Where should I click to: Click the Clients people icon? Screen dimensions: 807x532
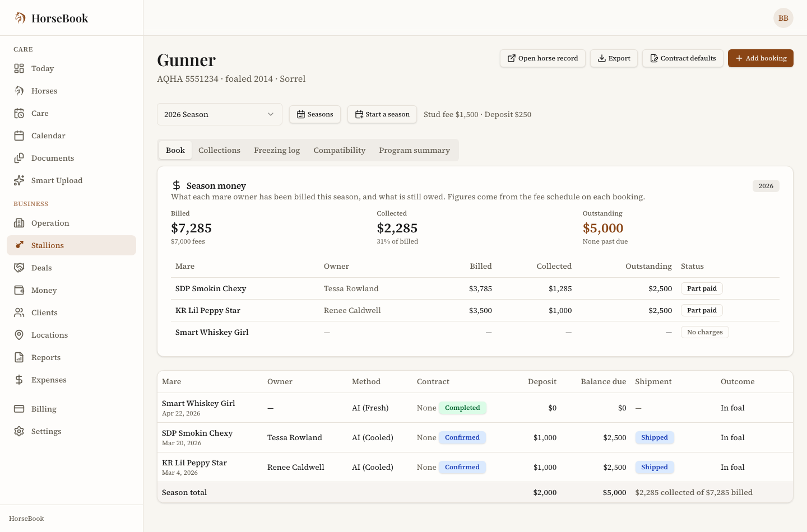click(19, 312)
